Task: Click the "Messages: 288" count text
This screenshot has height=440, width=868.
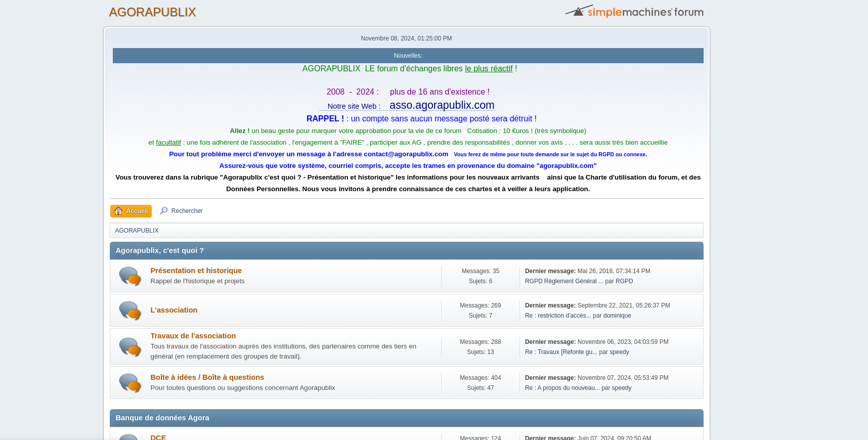Action: 480,342
